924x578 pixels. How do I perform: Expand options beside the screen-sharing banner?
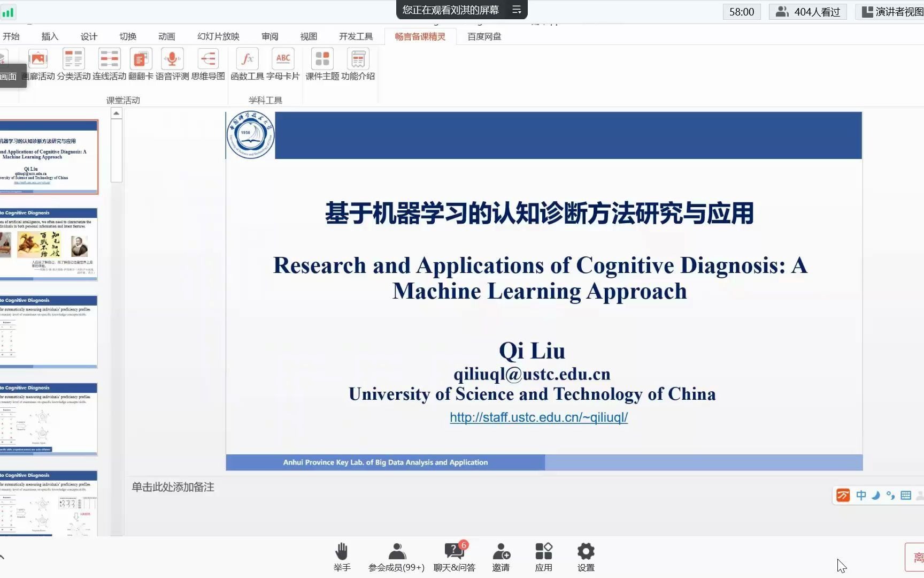[516, 10]
